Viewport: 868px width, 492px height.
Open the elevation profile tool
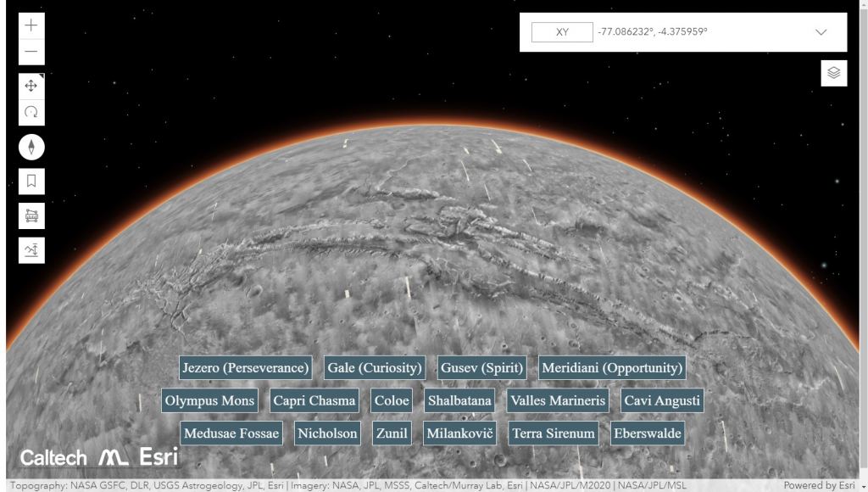click(31, 249)
